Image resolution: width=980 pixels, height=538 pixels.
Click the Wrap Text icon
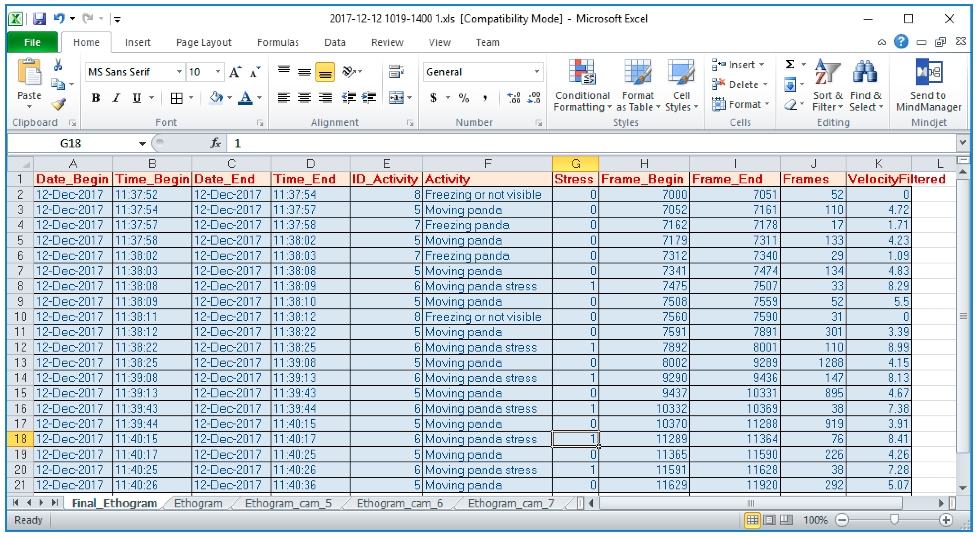point(396,71)
